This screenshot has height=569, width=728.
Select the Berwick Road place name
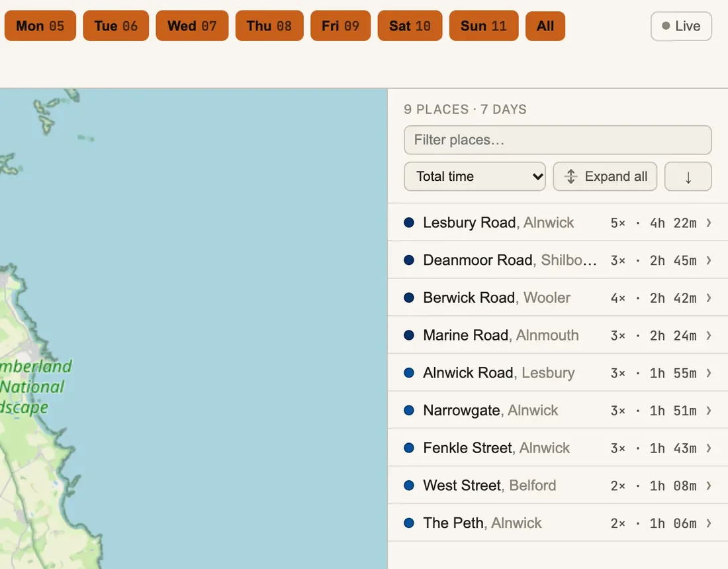tap(469, 298)
